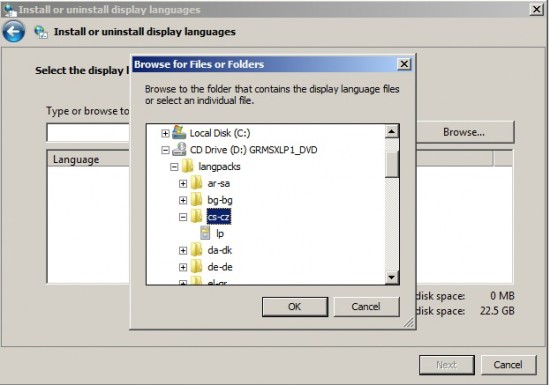Click the tree scrollbar down arrow

point(392,277)
